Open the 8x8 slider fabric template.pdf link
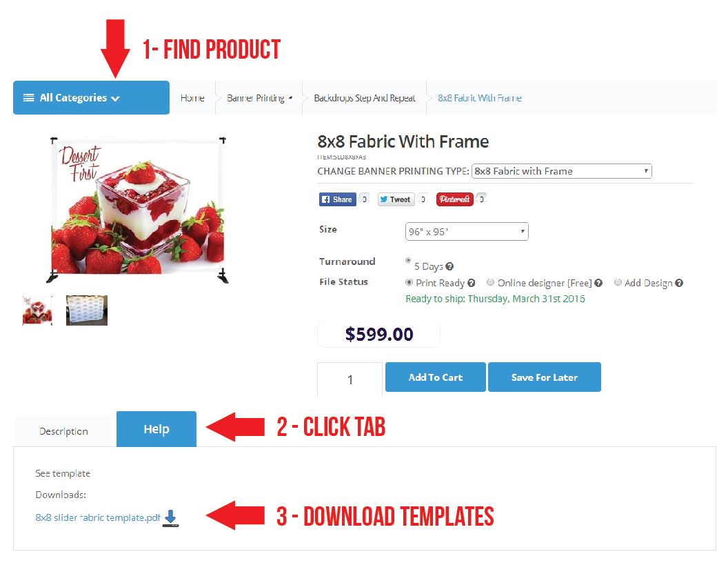The width and height of the screenshot is (728, 565). pos(98,517)
